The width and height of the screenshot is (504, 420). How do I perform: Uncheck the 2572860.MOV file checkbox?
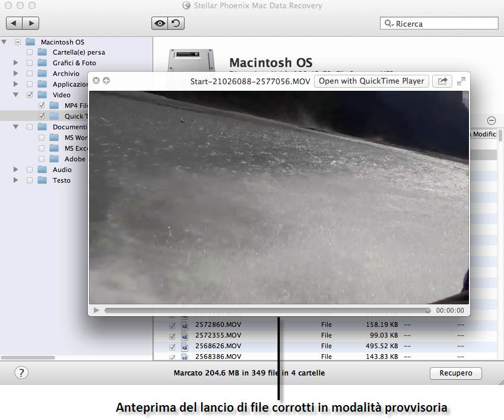point(172,325)
